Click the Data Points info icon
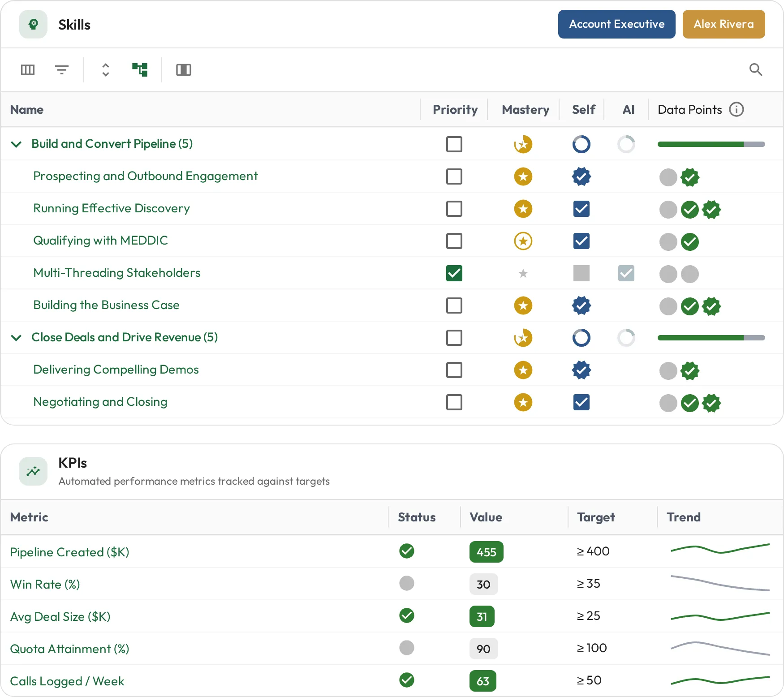Viewport: 784px width, 697px height. point(737,109)
